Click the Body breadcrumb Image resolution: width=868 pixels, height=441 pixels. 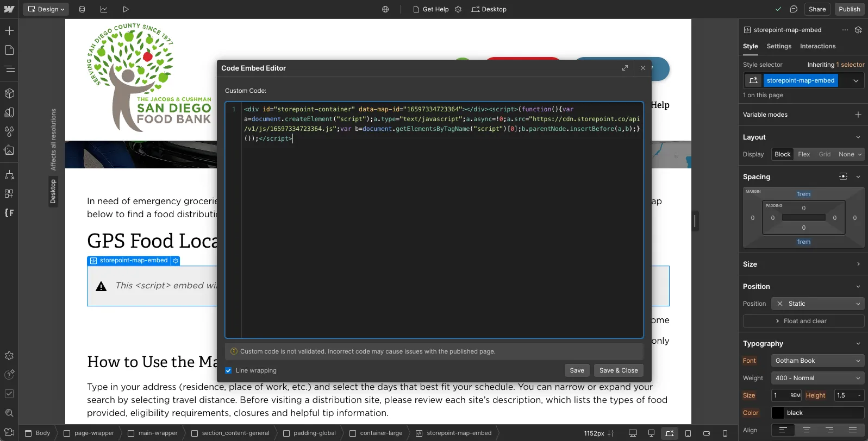(38, 433)
